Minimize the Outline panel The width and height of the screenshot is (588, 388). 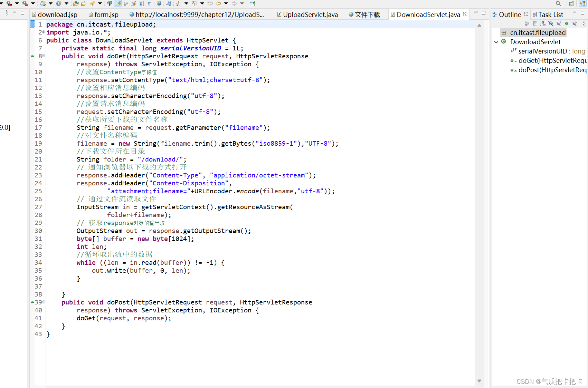575,12
